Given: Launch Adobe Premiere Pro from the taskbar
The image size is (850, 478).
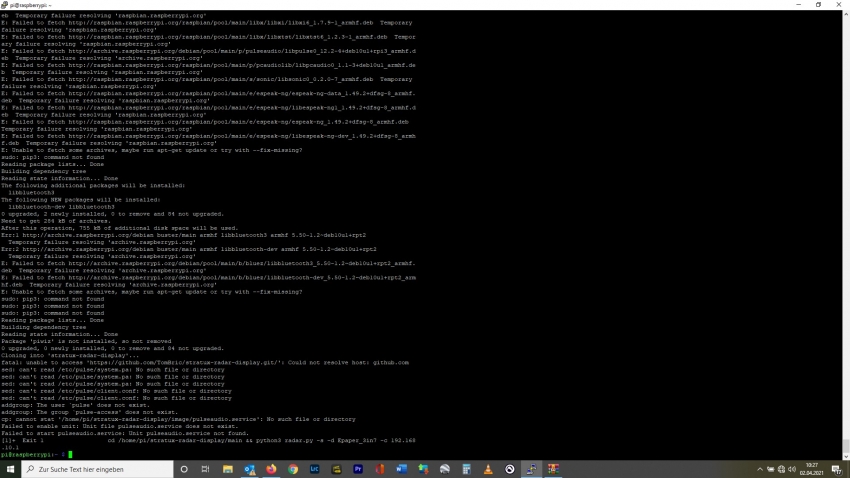Looking at the screenshot, I should 358,469.
